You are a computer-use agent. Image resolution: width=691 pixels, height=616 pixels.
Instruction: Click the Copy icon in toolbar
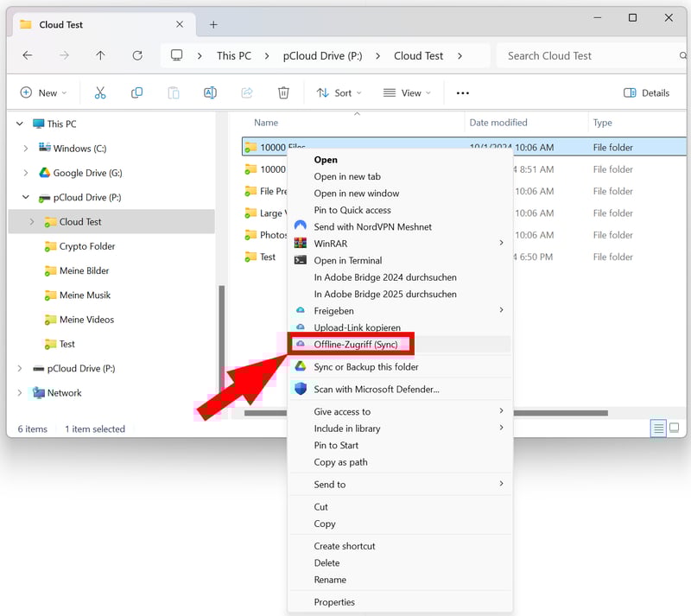pyautogui.click(x=136, y=92)
